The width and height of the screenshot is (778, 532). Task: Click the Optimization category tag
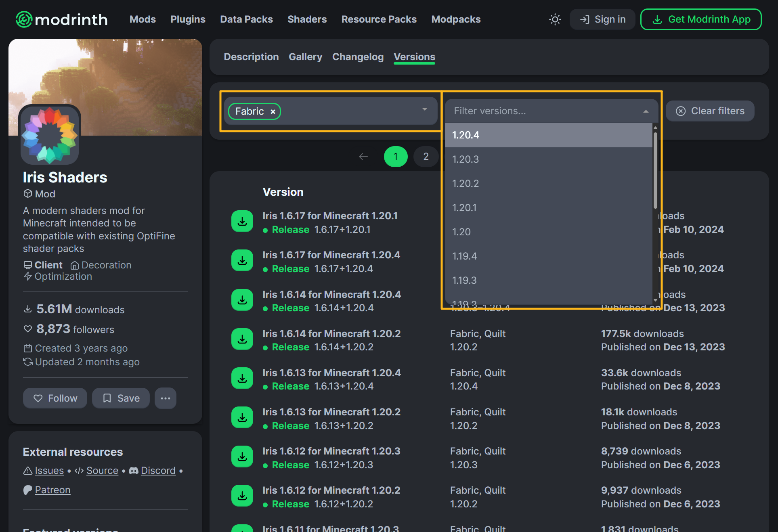tap(58, 276)
